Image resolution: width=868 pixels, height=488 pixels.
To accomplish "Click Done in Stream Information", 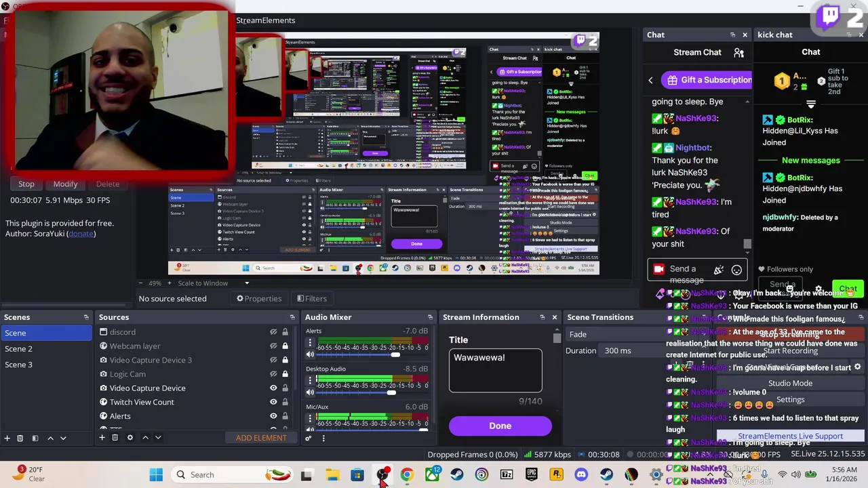I will [500, 426].
